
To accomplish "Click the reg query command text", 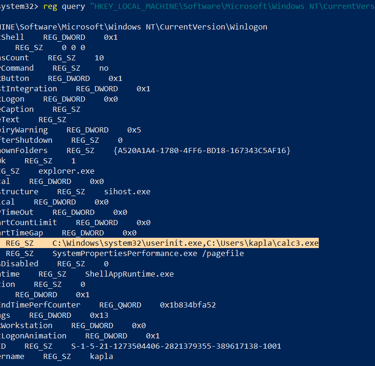I will (x=64, y=6).
